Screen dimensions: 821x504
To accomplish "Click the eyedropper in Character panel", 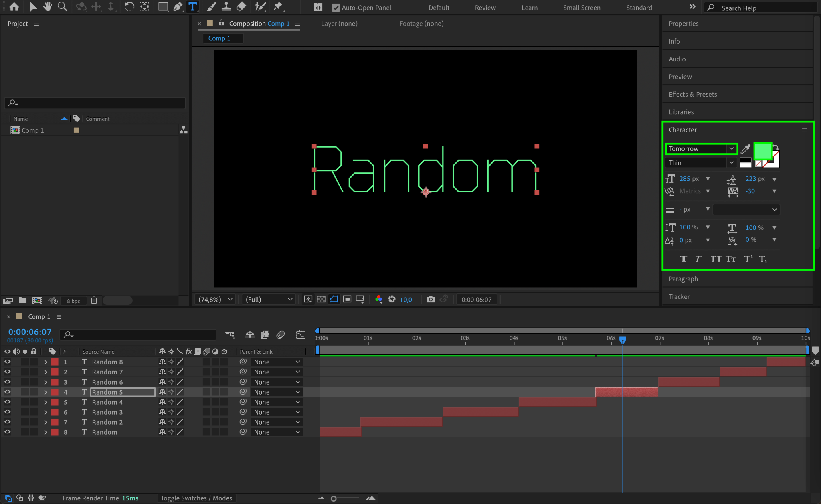I will pyautogui.click(x=745, y=149).
